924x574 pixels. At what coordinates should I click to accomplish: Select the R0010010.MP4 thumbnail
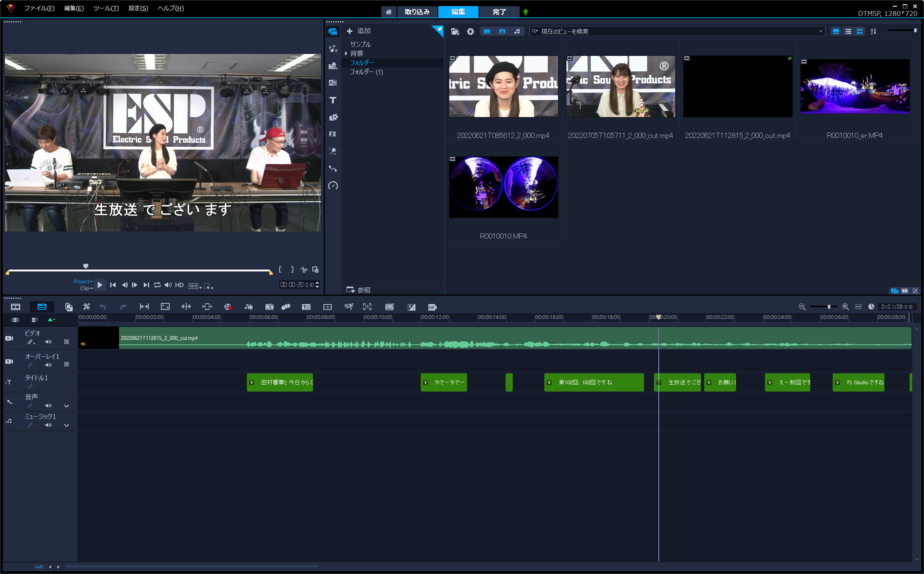point(503,187)
